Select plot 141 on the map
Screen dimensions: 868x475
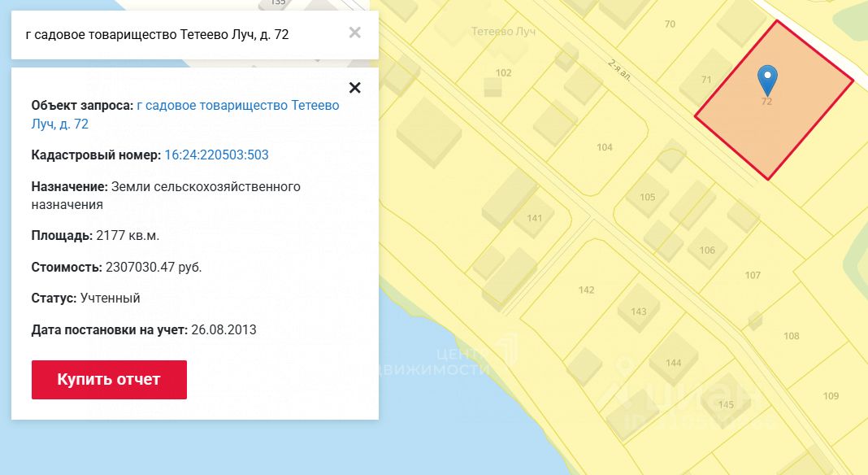[x=534, y=218]
